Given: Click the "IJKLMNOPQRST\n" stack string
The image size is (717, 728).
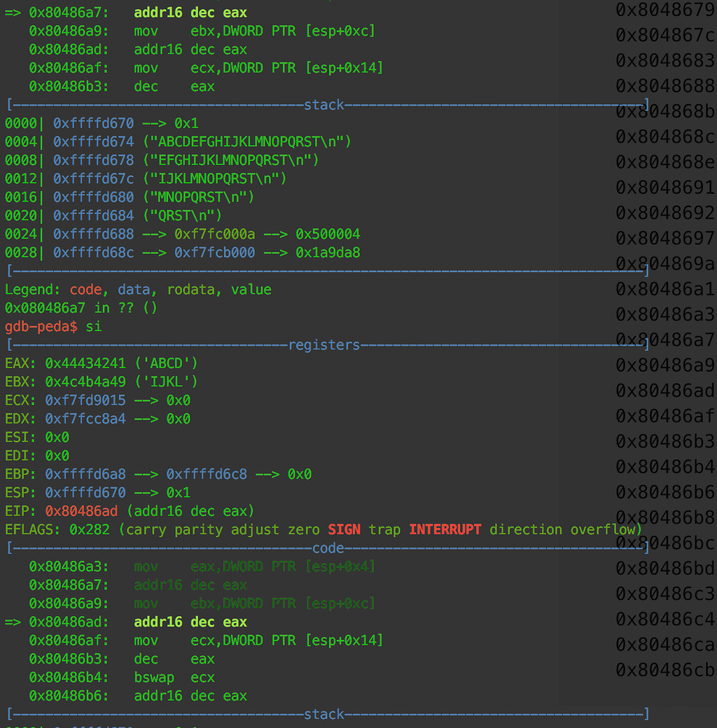Looking at the screenshot, I should pyautogui.click(x=214, y=178).
